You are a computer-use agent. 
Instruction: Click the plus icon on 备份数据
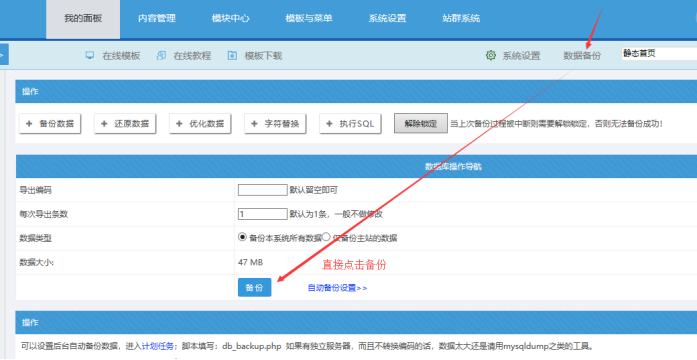[x=29, y=124]
